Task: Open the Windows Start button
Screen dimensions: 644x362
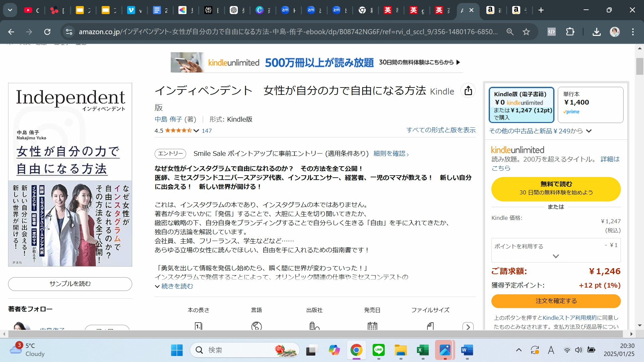Action: pos(177,350)
